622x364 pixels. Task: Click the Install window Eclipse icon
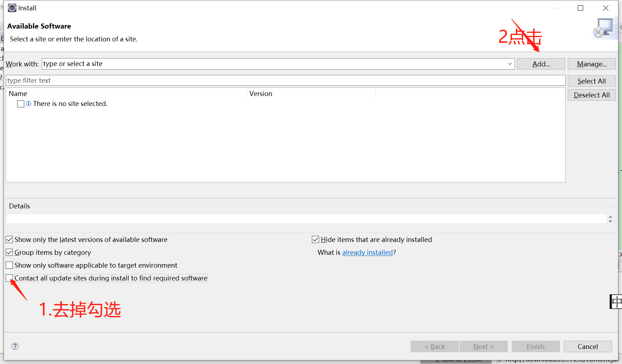tap(12, 8)
